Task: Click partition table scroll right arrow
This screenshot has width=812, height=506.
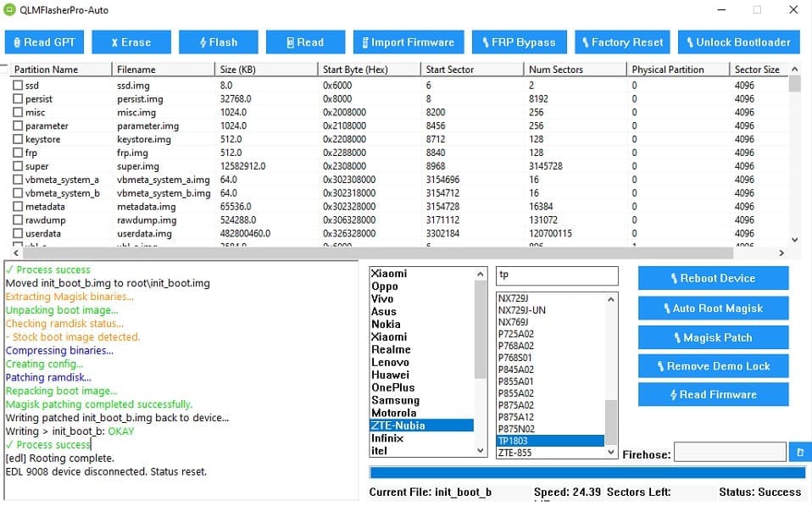Action: click(x=781, y=253)
